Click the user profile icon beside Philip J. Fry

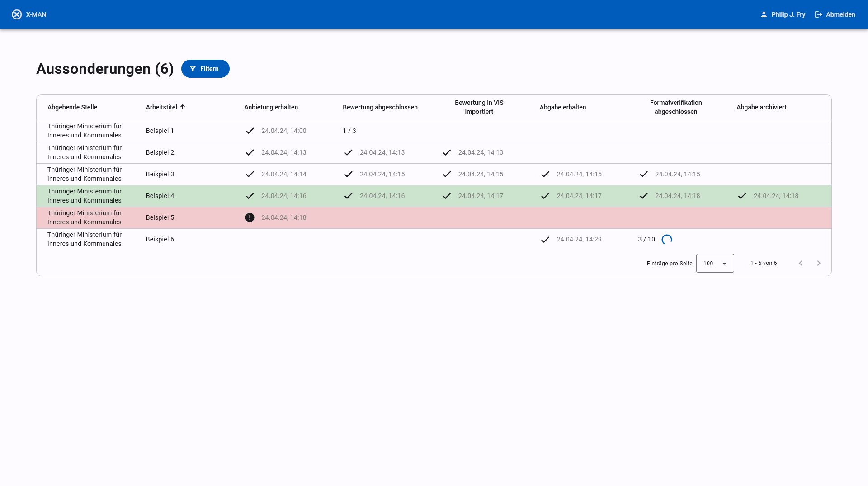coord(764,14)
